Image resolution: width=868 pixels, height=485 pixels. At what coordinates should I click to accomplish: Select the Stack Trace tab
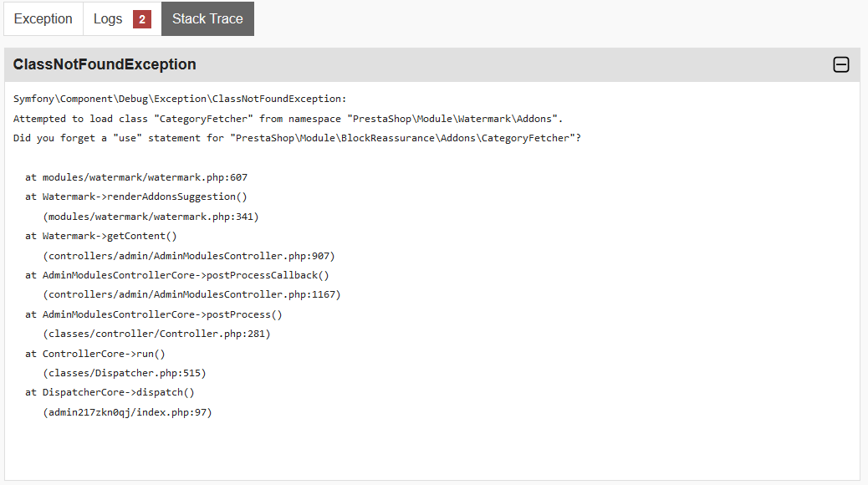tap(207, 18)
